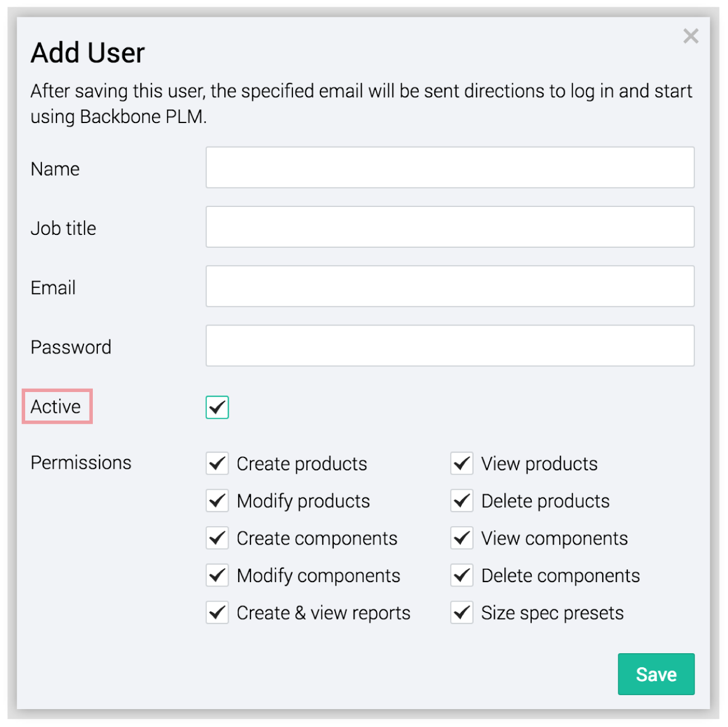Disable View components permission

click(x=462, y=538)
